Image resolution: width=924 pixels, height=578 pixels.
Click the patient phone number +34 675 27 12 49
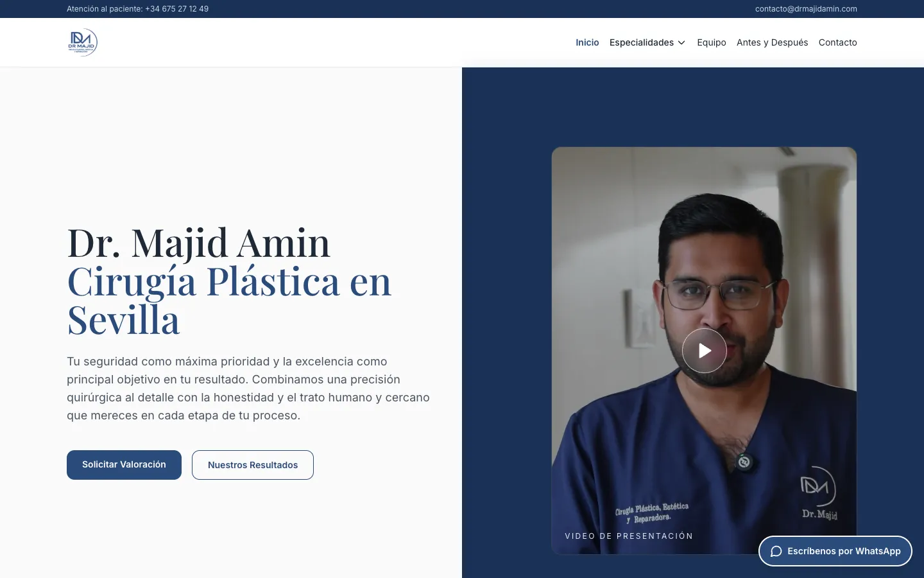[x=177, y=9]
